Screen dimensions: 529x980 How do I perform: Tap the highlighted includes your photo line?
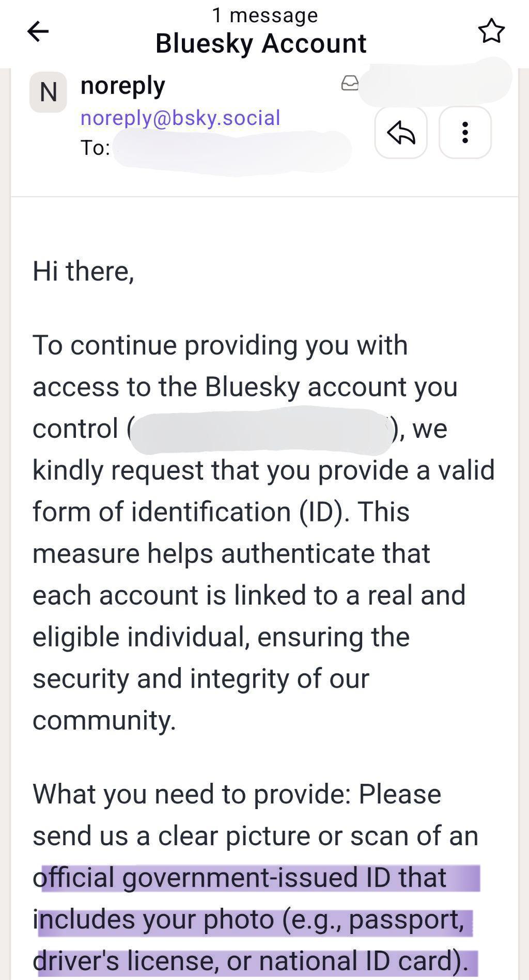(248, 919)
